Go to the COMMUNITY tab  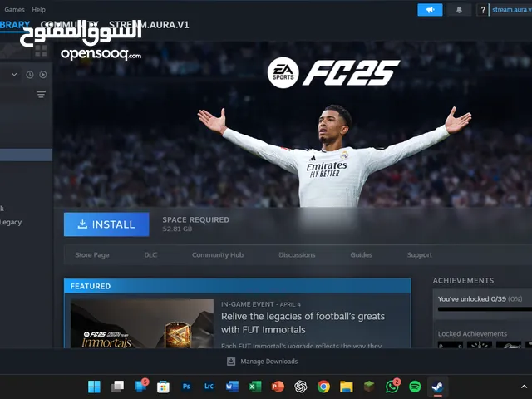click(70, 25)
